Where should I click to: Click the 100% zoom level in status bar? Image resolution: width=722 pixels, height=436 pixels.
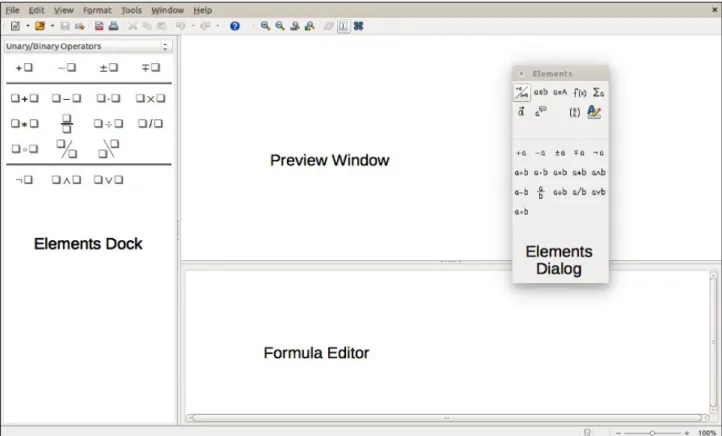(x=707, y=433)
